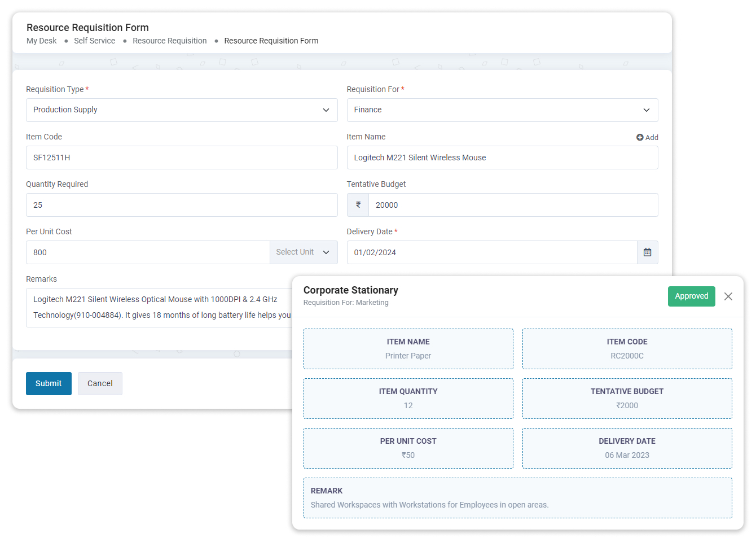The image size is (756, 542).
Task: Click the Item Code input field
Action: click(x=182, y=158)
